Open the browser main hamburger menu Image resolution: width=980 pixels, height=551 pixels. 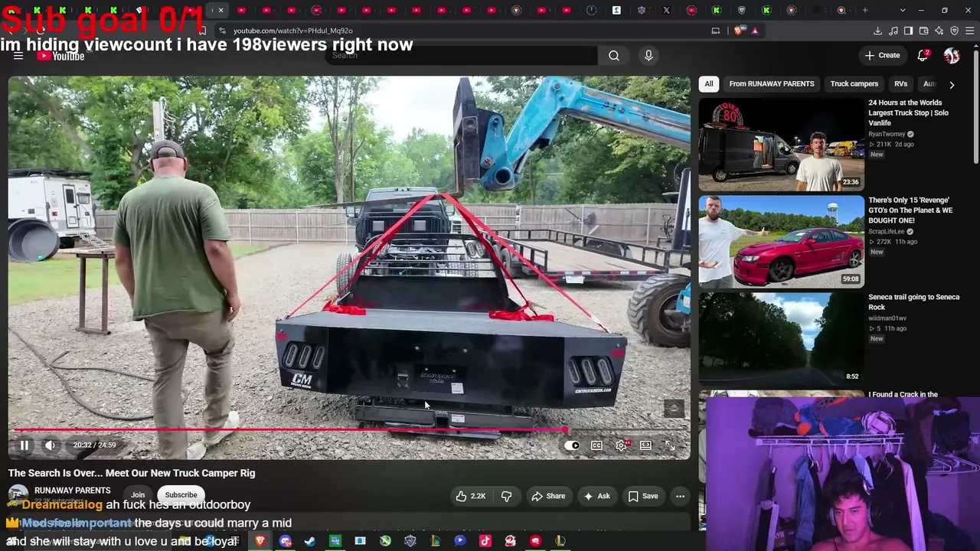pyautogui.click(x=969, y=31)
